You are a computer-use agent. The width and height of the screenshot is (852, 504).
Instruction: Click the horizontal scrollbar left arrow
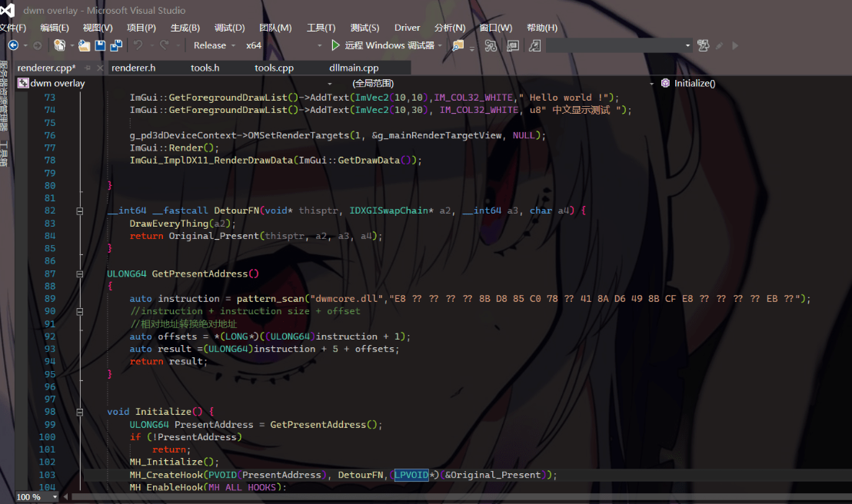pos(66,497)
